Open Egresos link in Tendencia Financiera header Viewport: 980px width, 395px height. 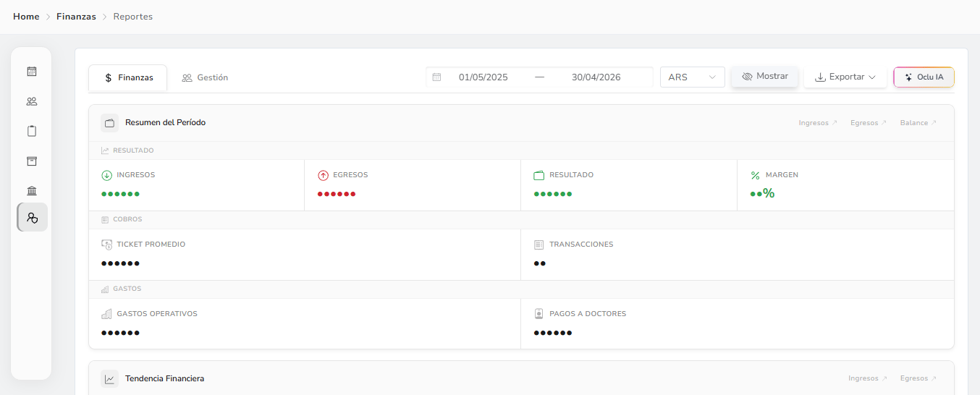918,378
